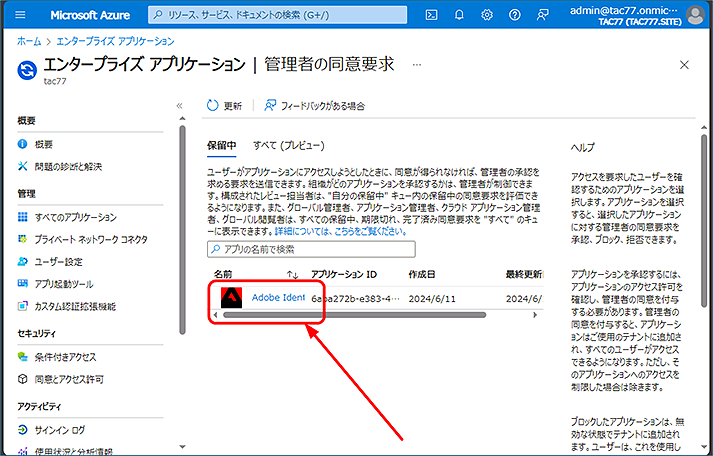The height and width of the screenshot is (456, 713).
Task: Click the table scroll right arrow
Action: [535, 315]
